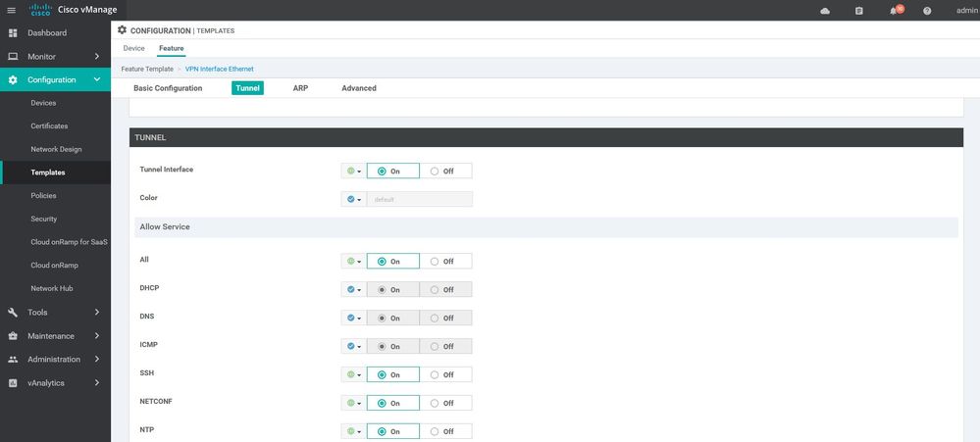Select On for Allow Service All
Screen dimensions: 980x442
pos(392,261)
